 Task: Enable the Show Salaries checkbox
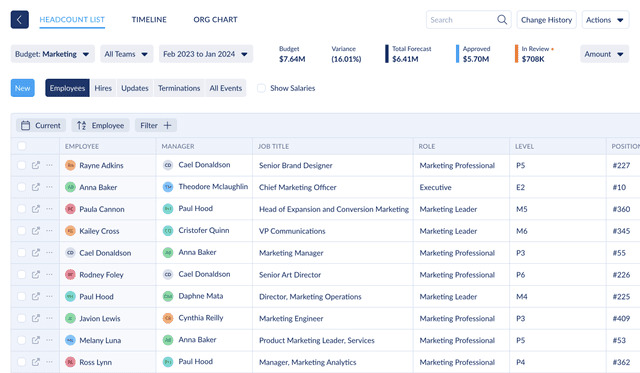pos(261,88)
